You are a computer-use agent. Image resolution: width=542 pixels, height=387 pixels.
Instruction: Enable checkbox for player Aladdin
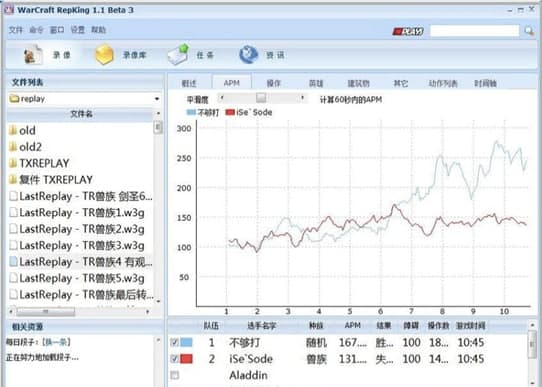pos(175,375)
